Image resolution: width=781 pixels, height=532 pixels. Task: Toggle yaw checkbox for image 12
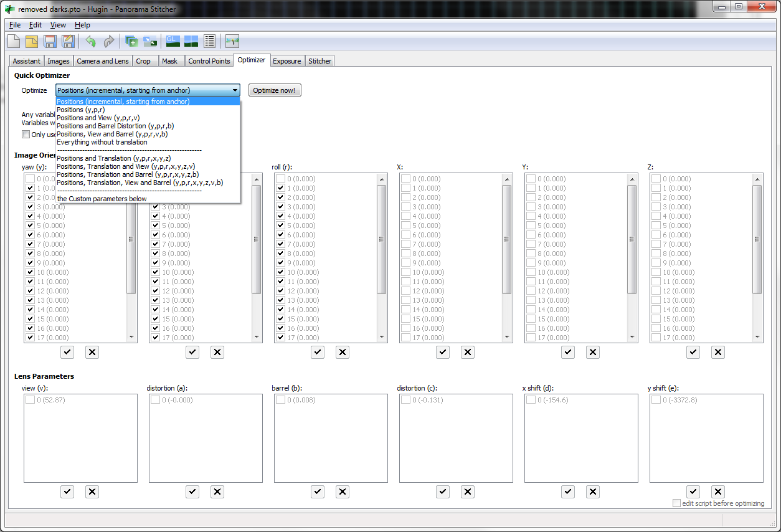coord(30,291)
